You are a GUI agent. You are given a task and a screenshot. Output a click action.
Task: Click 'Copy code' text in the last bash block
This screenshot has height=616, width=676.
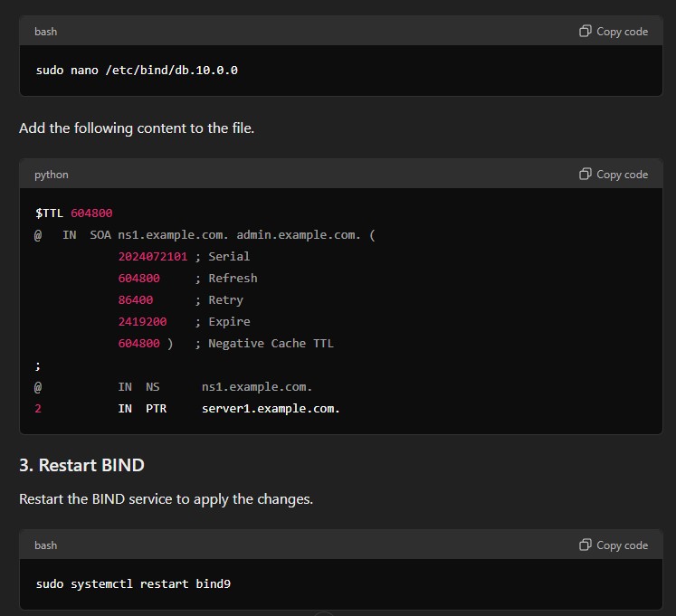coord(622,545)
